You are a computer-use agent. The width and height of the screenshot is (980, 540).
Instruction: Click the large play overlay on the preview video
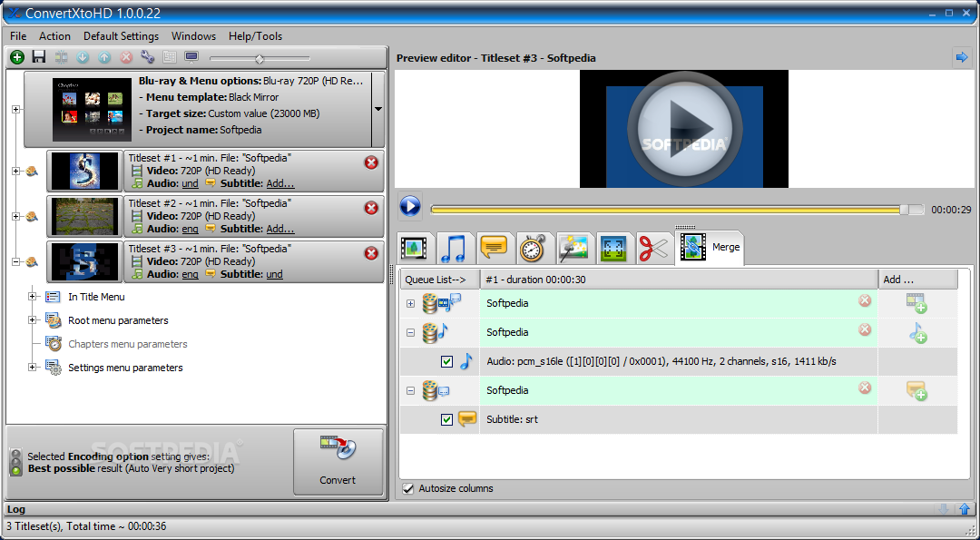pos(684,129)
